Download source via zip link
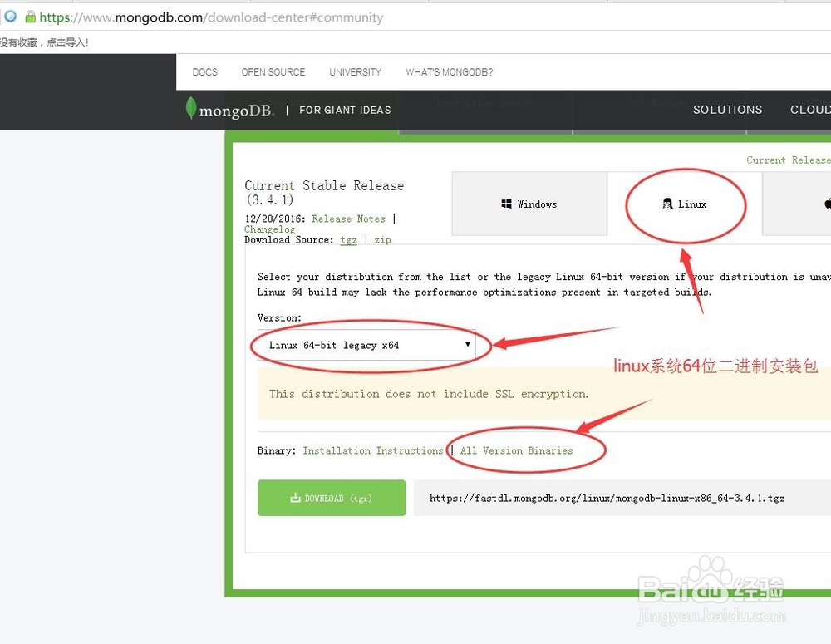Image resolution: width=831 pixels, height=644 pixels. (382, 239)
